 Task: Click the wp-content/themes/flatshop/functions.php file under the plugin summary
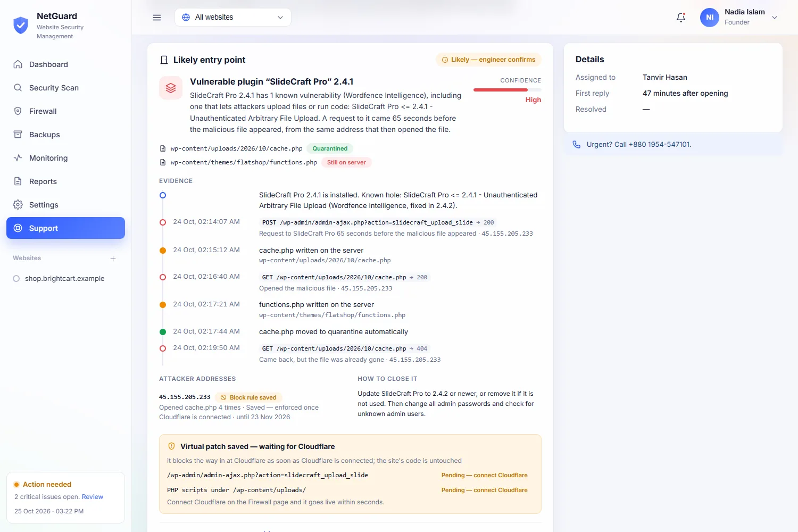point(244,163)
